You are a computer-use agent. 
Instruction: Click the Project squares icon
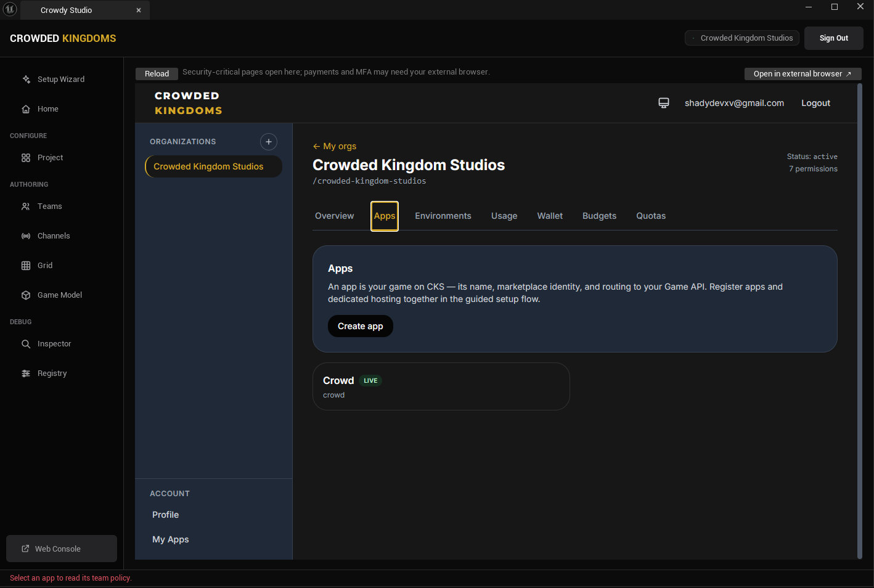pyautogui.click(x=26, y=158)
